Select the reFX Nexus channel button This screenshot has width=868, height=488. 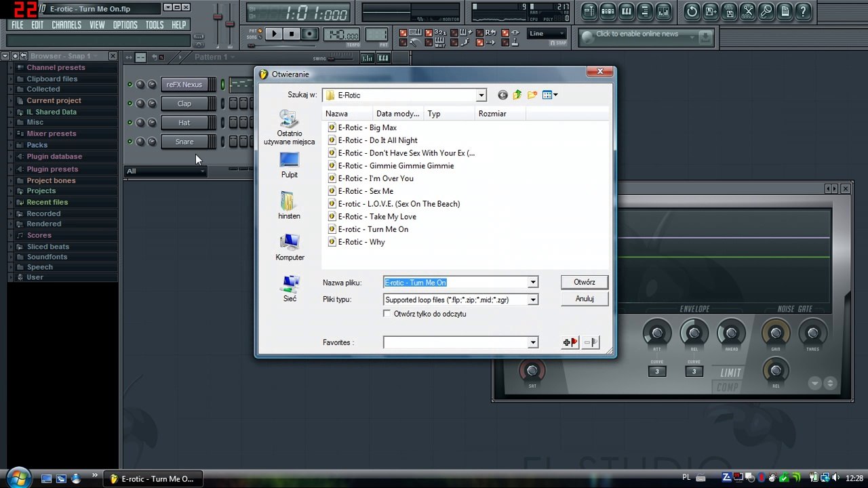(x=184, y=85)
